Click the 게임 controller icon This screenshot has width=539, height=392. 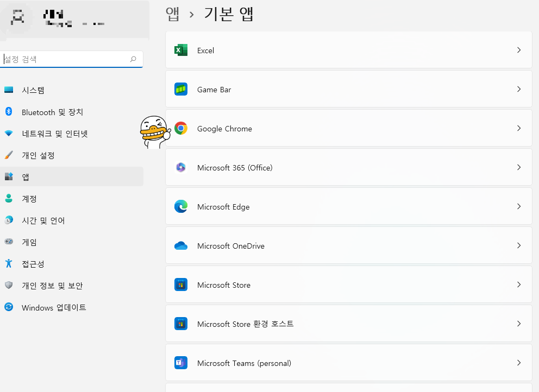pyautogui.click(x=9, y=242)
